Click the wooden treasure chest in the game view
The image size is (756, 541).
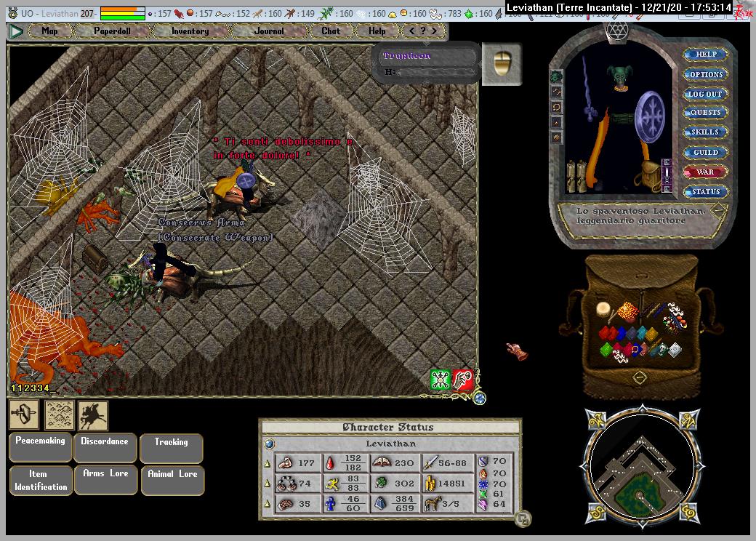[95, 259]
